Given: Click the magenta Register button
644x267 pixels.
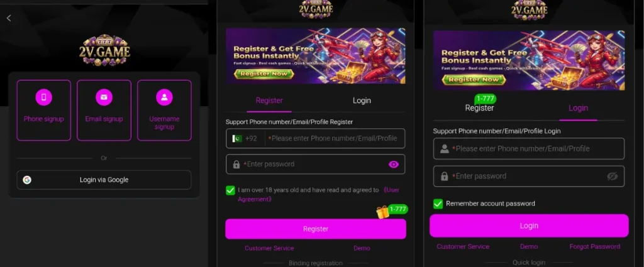Looking at the screenshot, I should click(x=316, y=229).
